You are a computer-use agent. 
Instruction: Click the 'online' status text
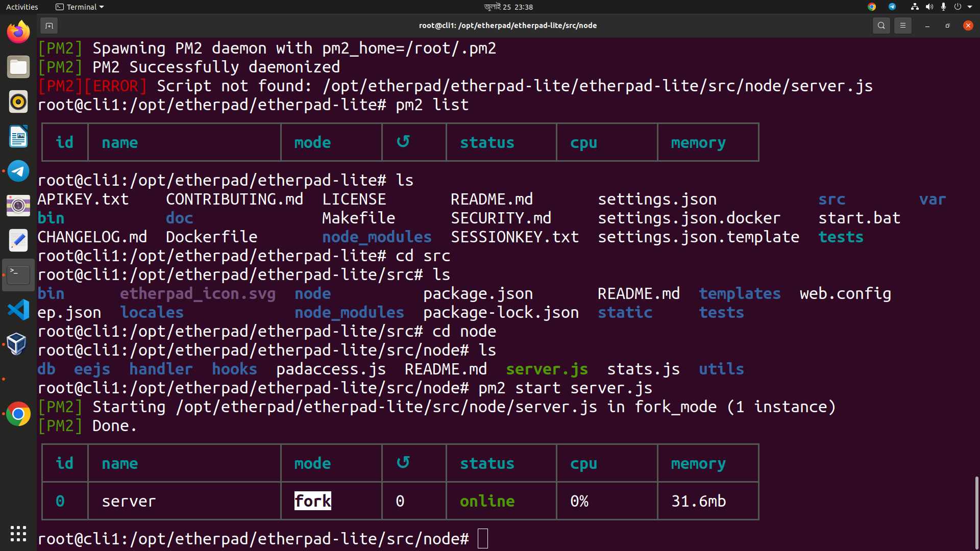coord(487,501)
